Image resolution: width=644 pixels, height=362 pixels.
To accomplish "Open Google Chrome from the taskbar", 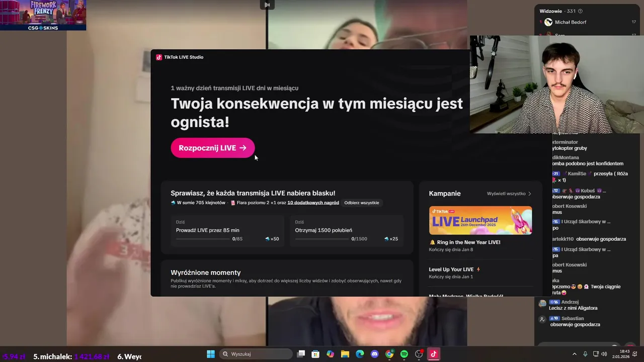I will (x=389, y=354).
